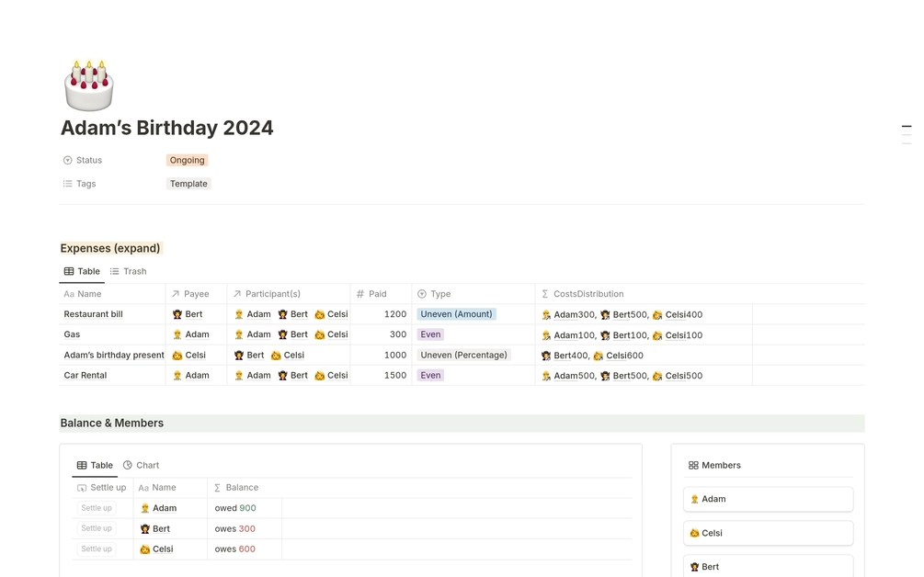
Task: Click Celsi's avatar in the Members card
Action: [694, 533]
